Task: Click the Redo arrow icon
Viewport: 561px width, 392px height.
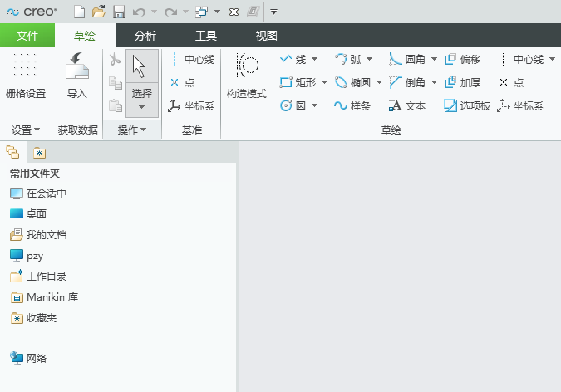Action: (170, 12)
